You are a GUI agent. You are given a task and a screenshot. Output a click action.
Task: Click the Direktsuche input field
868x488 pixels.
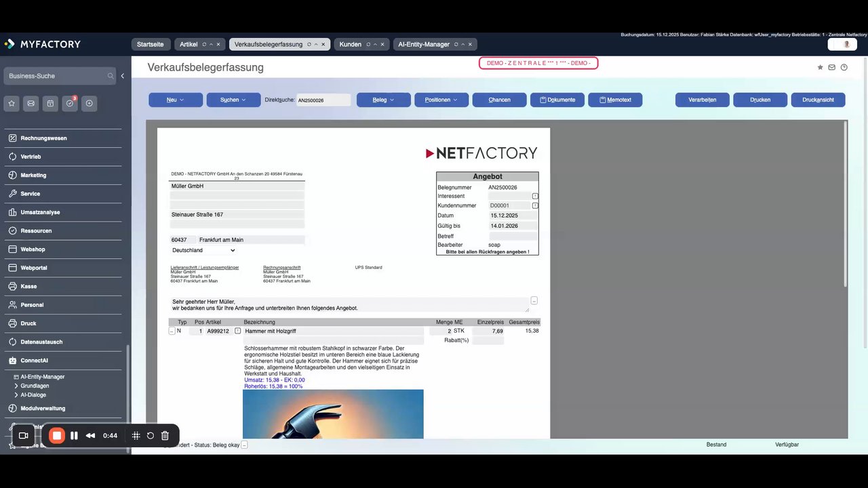[323, 100]
